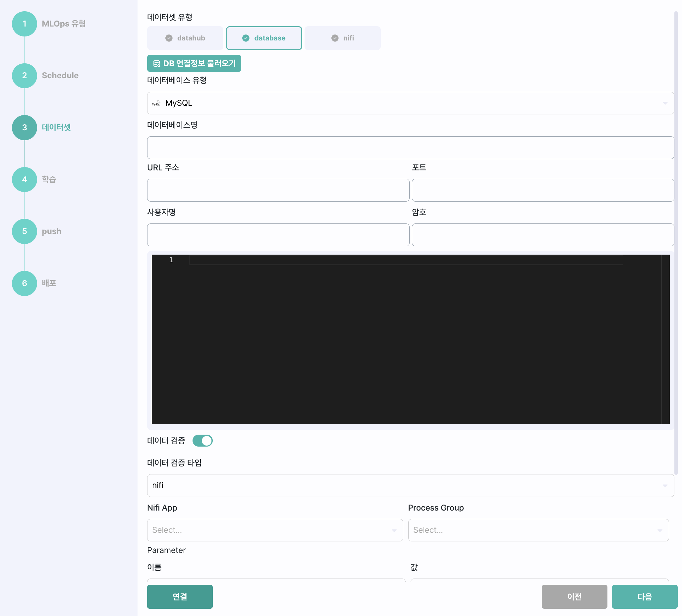Click the MySQL logo icon in dropdown
The height and width of the screenshot is (616, 682).
point(156,103)
